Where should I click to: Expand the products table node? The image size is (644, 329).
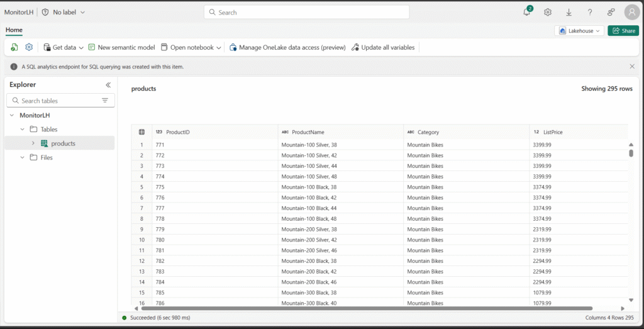coord(33,143)
